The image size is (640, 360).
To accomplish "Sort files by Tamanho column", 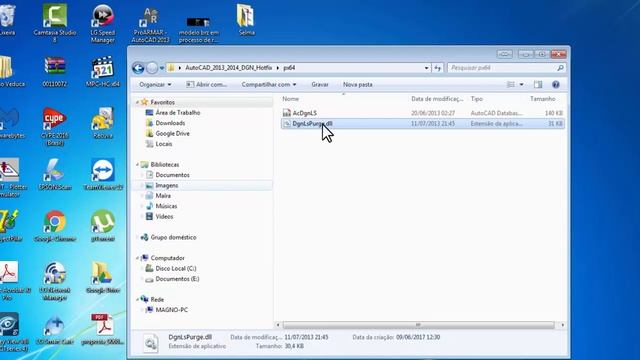I will pyautogui.click(x=542, y=99).
